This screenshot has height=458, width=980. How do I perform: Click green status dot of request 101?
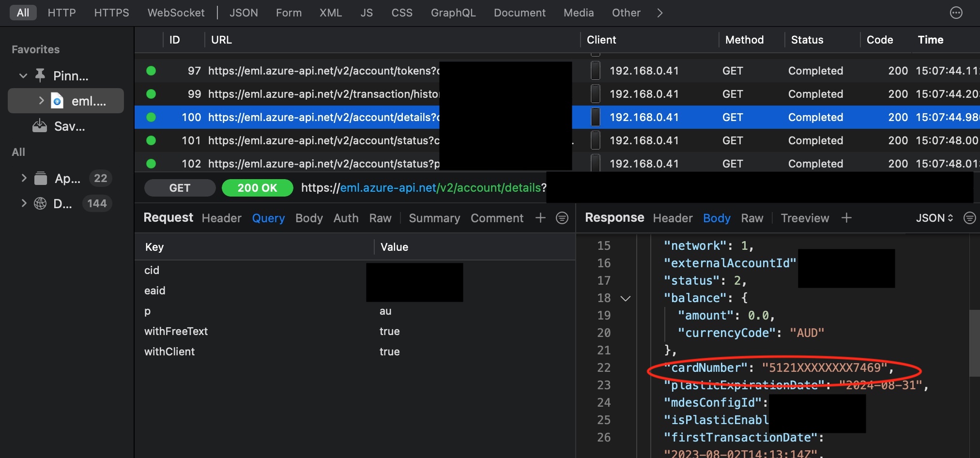click(x=151, y=140)
